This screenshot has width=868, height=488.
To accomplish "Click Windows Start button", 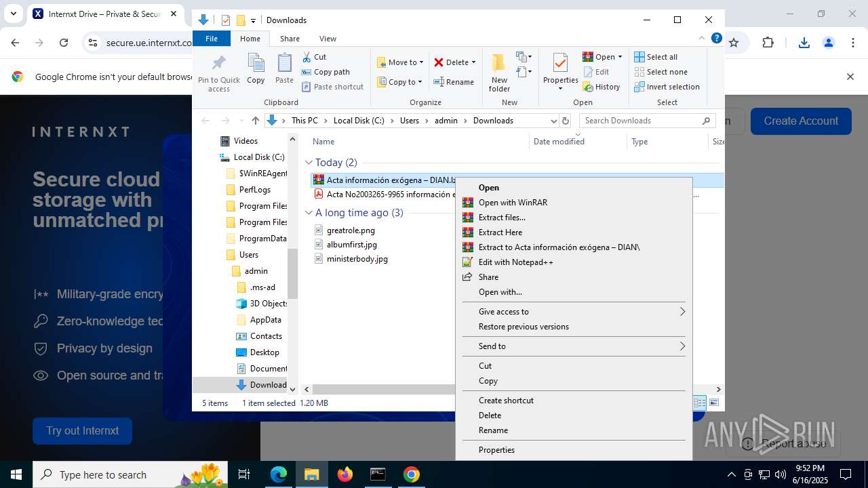I will (16, 474).
